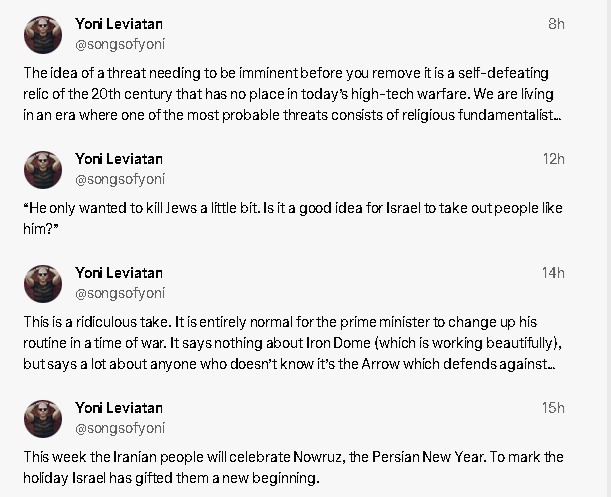Visit @songsofyoni handle on the 12h post
The width and height of the screenshot is (611, 497).
pyautogui.click(x=120, y=179)
